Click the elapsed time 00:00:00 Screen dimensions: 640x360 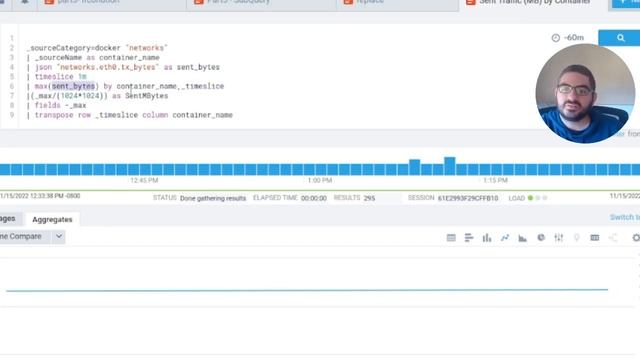(x=314, y=198)
